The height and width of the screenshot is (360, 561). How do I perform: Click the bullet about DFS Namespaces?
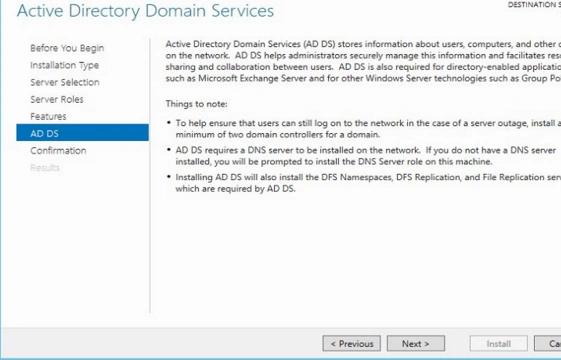(x=363, y=183)
